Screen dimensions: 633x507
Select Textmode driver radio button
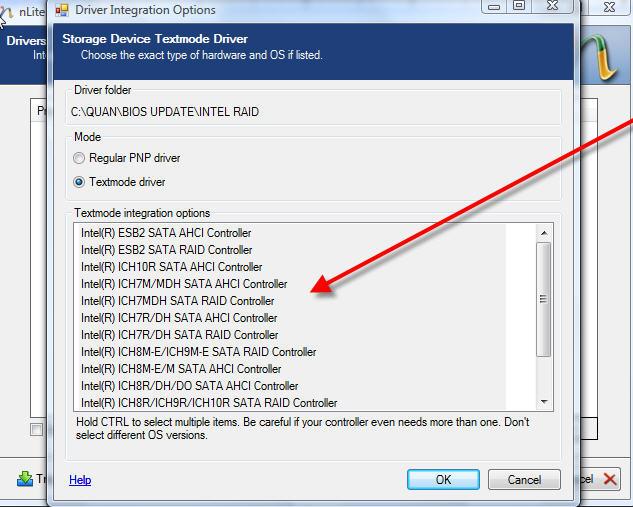[79, 182]
